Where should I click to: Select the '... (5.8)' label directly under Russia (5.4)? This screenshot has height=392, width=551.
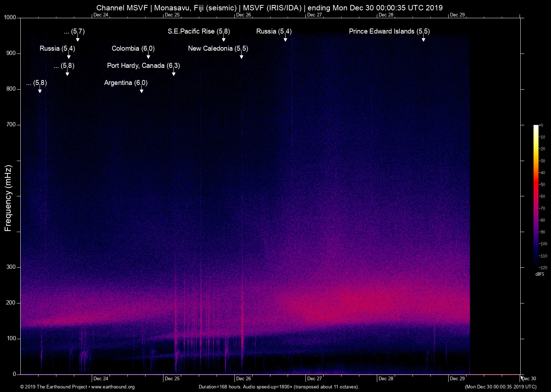click(x=64, y=66)
